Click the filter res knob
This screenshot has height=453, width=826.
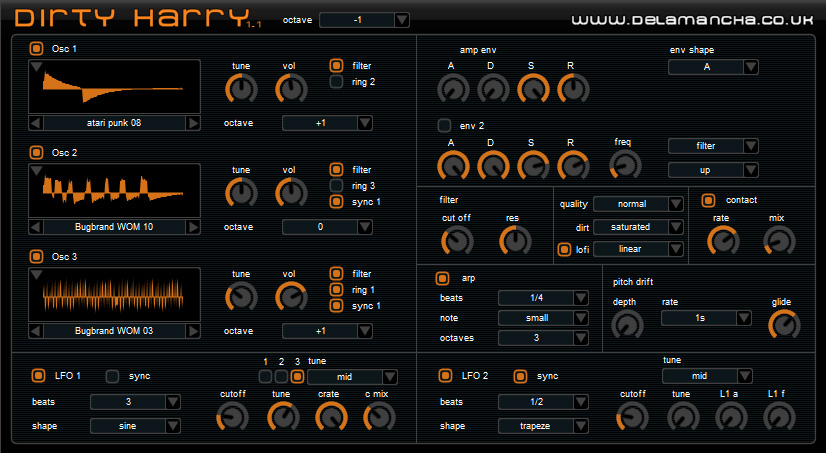515,240
